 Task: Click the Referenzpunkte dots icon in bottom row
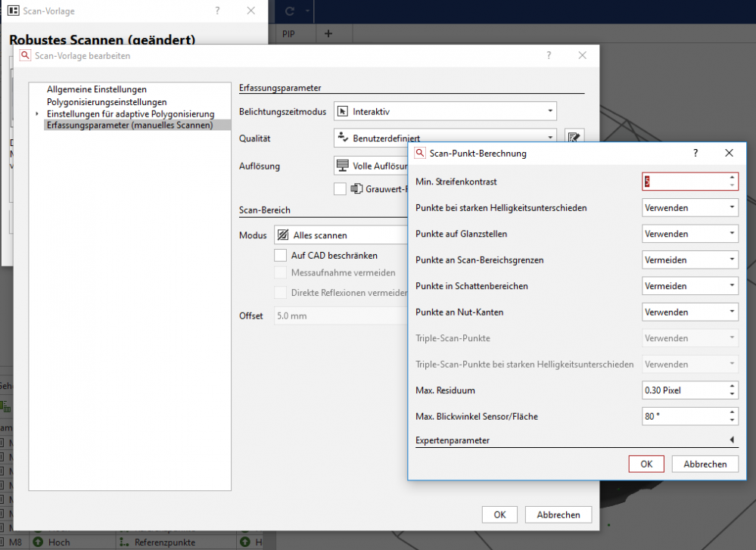tap(125, 542)
